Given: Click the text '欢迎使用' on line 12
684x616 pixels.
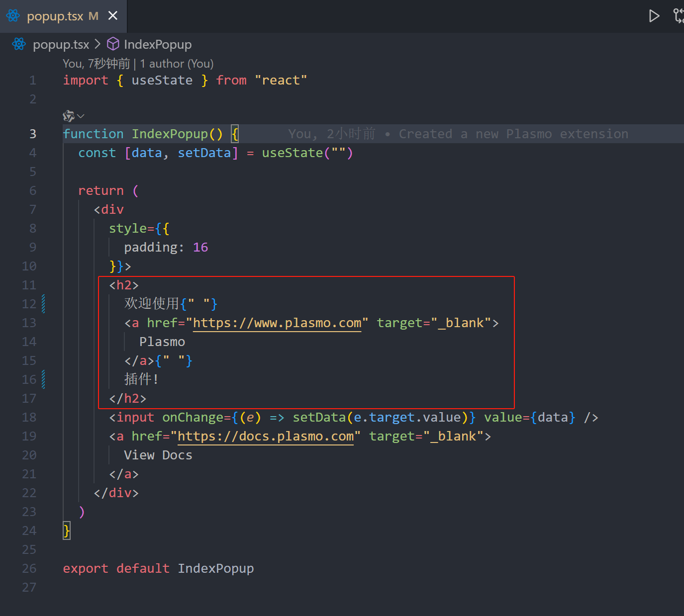Looking at the screenshot, I should click(151, 303).
